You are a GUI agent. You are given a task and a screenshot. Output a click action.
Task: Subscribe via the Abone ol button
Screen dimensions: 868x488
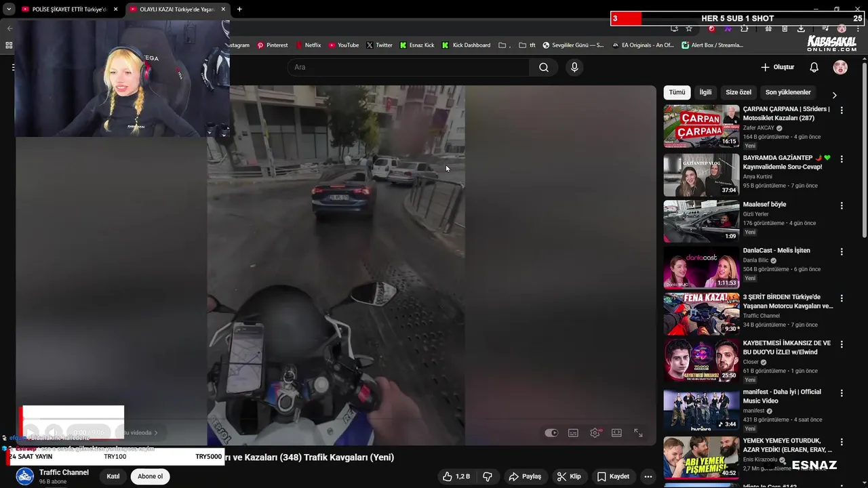tap(150, 476)
